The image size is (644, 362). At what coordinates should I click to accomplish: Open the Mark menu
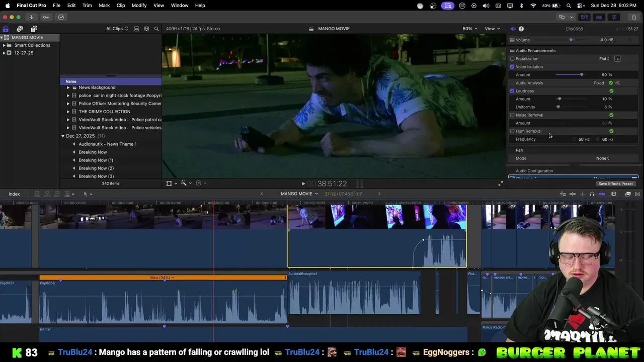[104, 6]
